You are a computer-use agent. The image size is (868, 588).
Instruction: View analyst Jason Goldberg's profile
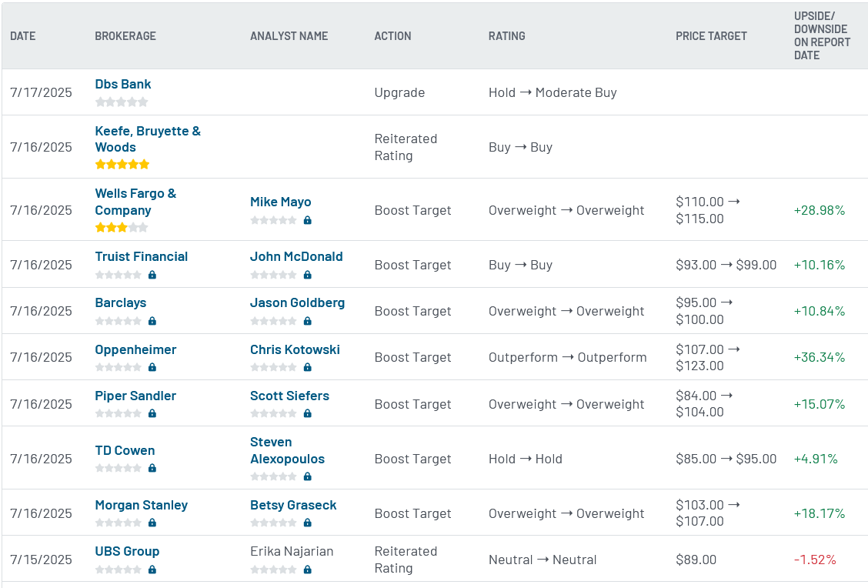click(297, 303)
